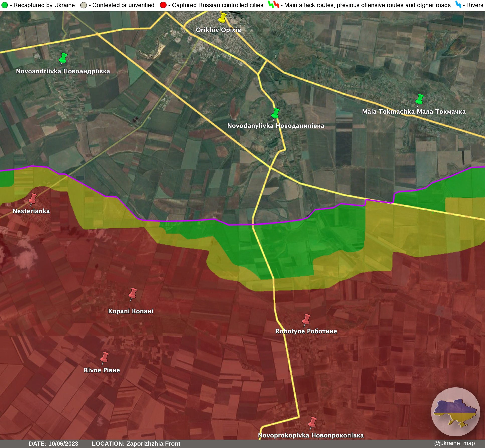Click the red pushpin at Novoprokopivka

click(312, 423)
